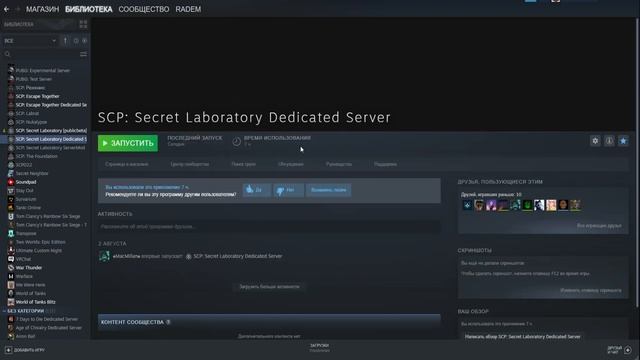Click the Warface icon in library
This screenshot has height=360, width=640.
(11, 276)
